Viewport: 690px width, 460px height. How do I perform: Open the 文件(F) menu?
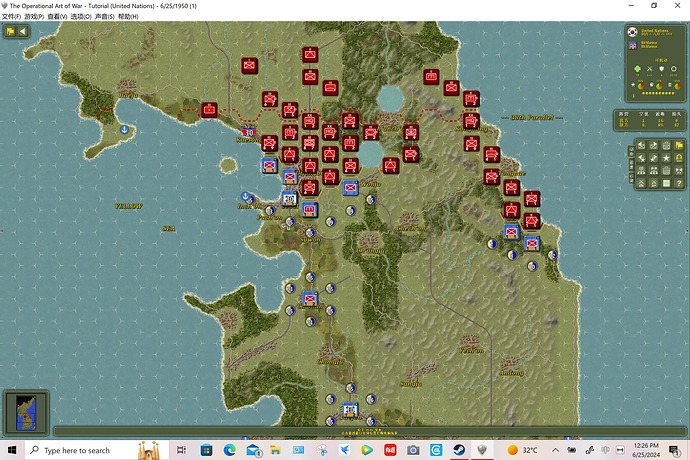pyautogui.click(x=11, y=17)
